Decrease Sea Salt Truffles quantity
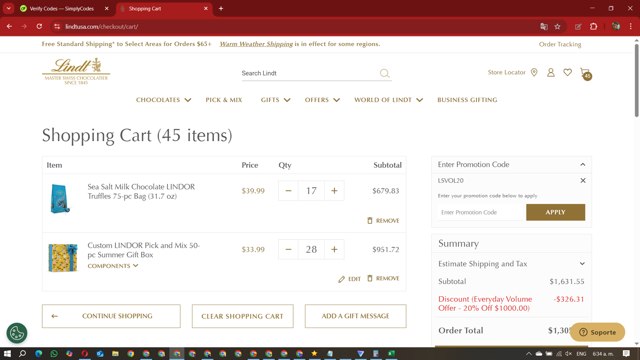This screenshot has height=360, width=640. (x=288, y=191)
